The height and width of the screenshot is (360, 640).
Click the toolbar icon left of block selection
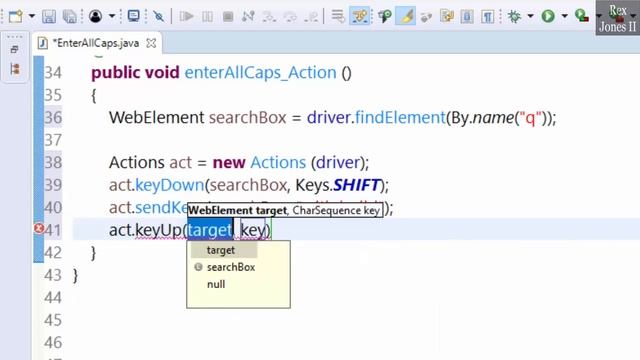pyautogui.click(x=447, y=16)
